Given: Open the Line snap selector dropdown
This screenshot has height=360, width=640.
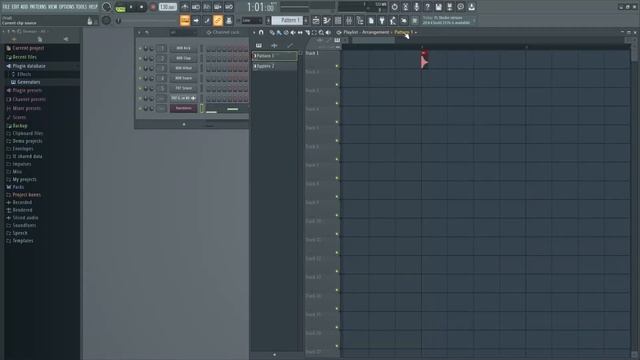Looking at the screenshot, I should tap(252, 20).
